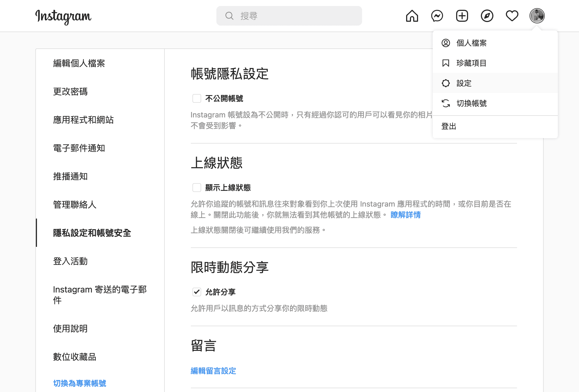The width and height of the screenshot is (579, 392).
Task: Click the profile avatar in header
Action: [537, 16]
